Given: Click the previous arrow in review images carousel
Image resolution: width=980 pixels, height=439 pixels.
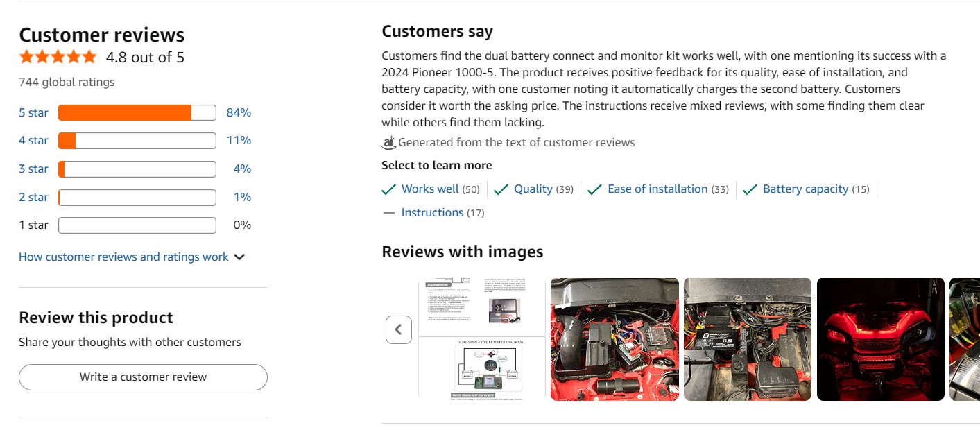Looking at the screenshot, I should [398, 329].
